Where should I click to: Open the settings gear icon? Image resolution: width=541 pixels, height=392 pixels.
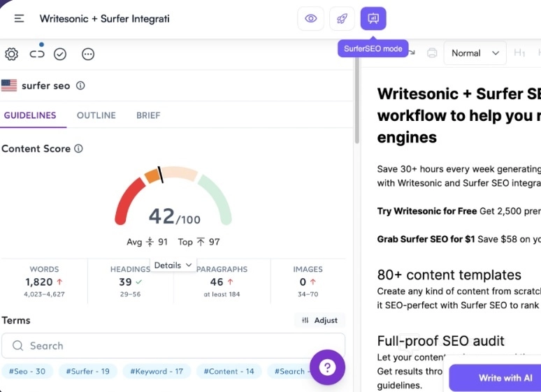[11, 54]
